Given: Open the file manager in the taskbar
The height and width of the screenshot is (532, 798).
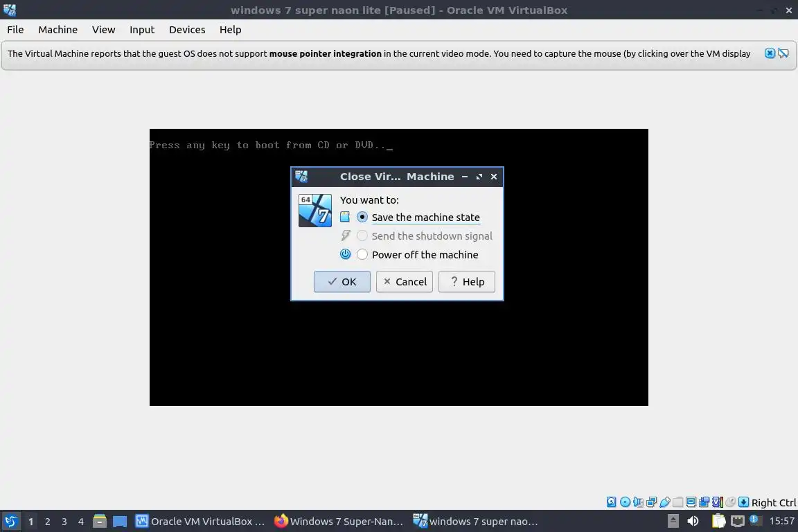Looking at the screenshot, I should [x=100, y=522].
